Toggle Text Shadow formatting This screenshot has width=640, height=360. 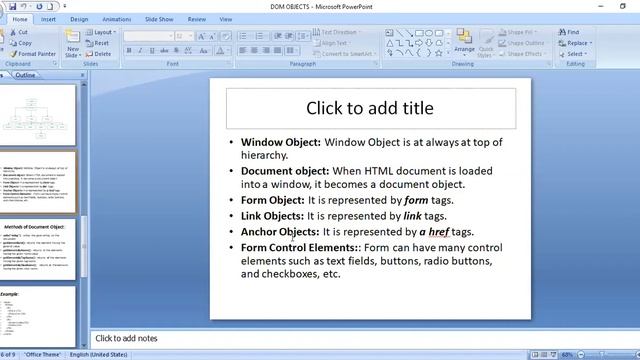[176, 51]
